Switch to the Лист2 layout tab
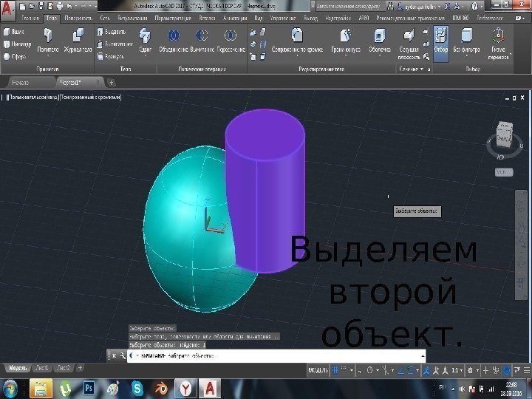The width and height of the screenshot is (532, 399). tap(64, 368)
